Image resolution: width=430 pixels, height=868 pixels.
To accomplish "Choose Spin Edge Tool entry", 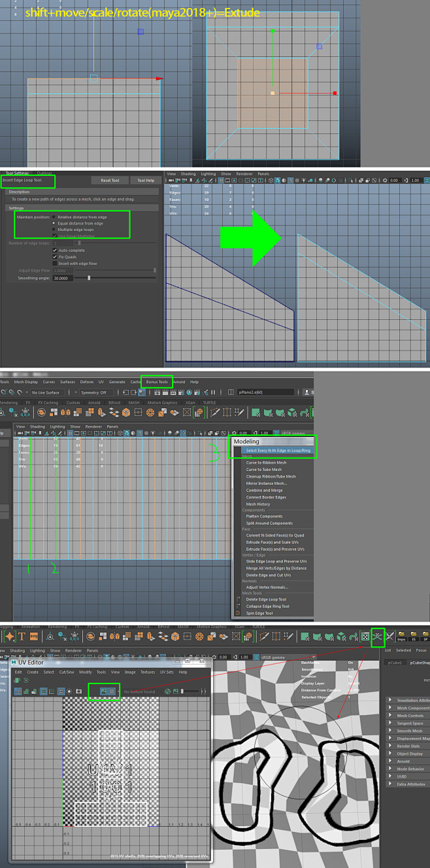I will (x=259, y=613).
